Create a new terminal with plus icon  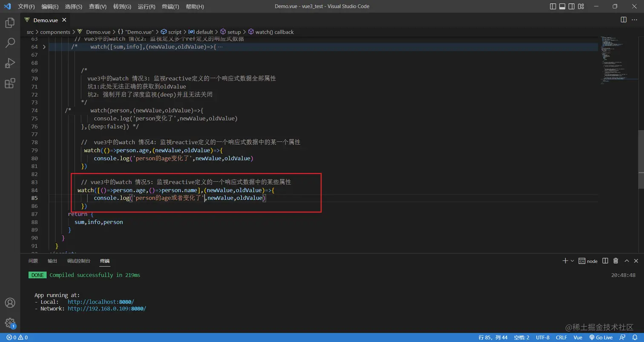coord(565,261)
